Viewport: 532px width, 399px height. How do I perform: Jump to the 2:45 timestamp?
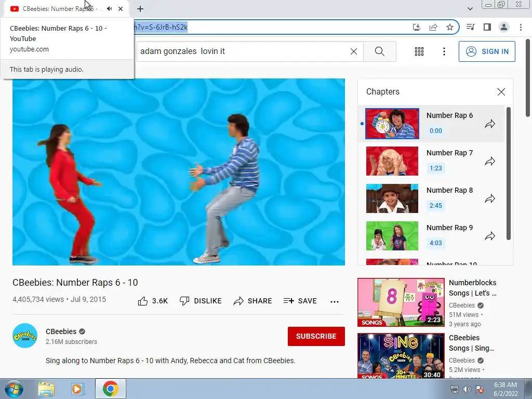(436, 205)
